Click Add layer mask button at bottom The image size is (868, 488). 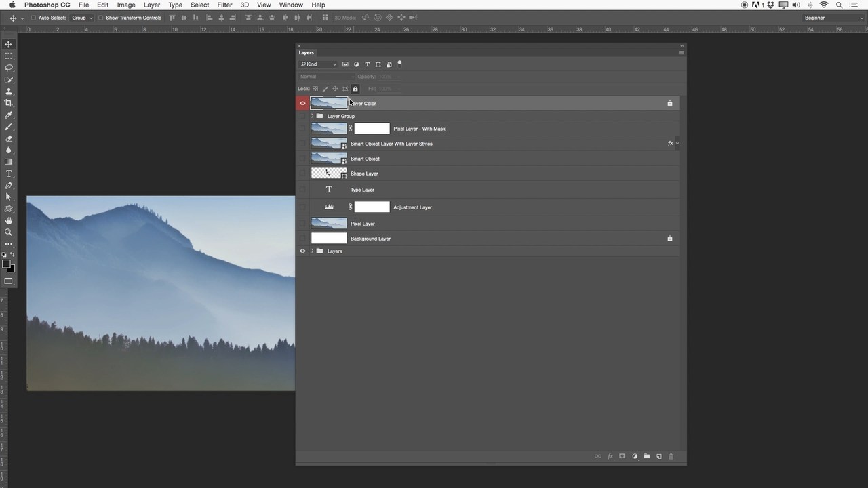click(x=622, y=456)
